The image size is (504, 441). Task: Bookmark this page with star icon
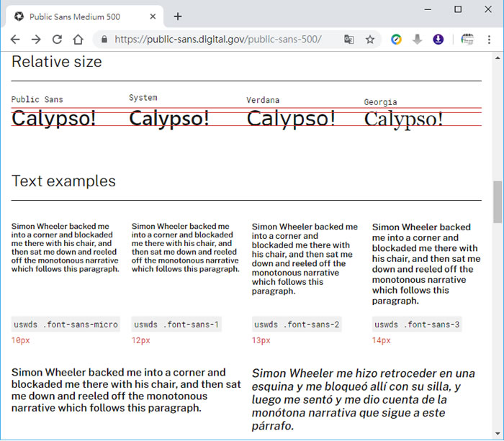pyautogui.click(x=370, y=40)
